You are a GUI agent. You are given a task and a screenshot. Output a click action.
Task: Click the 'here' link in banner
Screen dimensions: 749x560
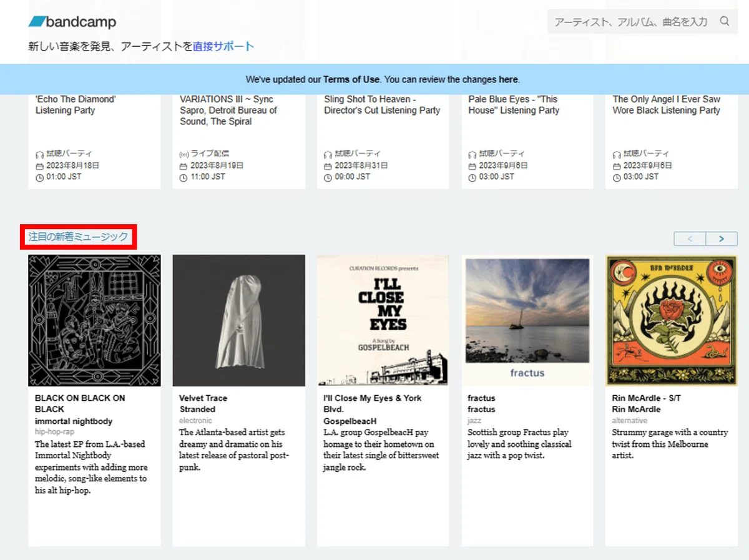(508, 79)
